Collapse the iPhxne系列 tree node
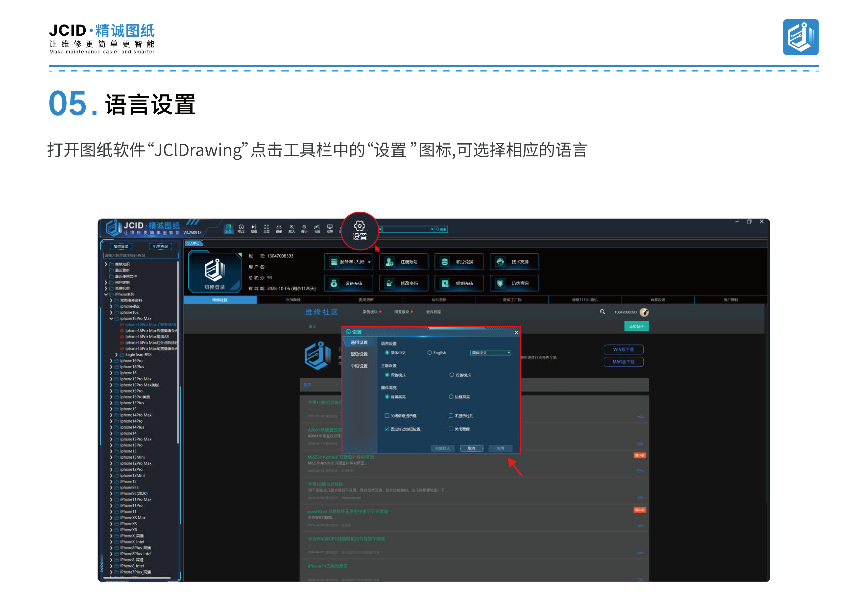The image size is (868, 614). tap(106, 294)
